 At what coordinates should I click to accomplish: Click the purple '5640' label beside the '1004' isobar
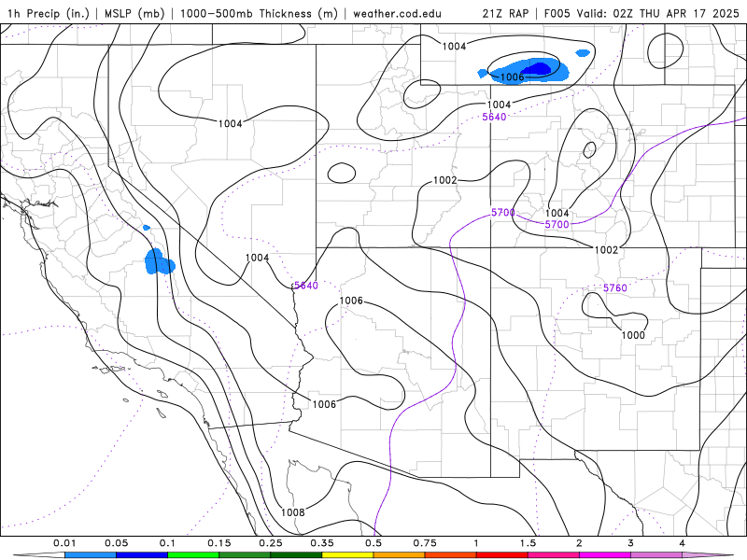coord(306,286)
